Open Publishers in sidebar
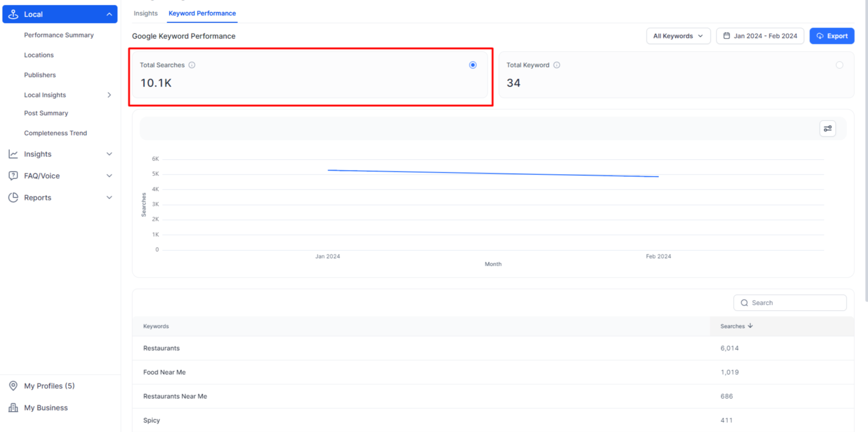Screen dimensions: 868x432 tap(40, 75)
